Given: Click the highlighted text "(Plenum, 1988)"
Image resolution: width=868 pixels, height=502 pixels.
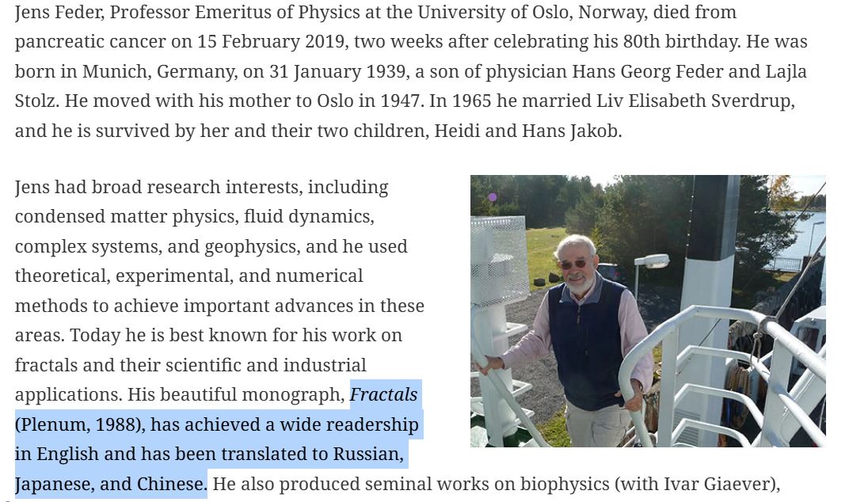Looking at the screenshot, I should point(80,424).
